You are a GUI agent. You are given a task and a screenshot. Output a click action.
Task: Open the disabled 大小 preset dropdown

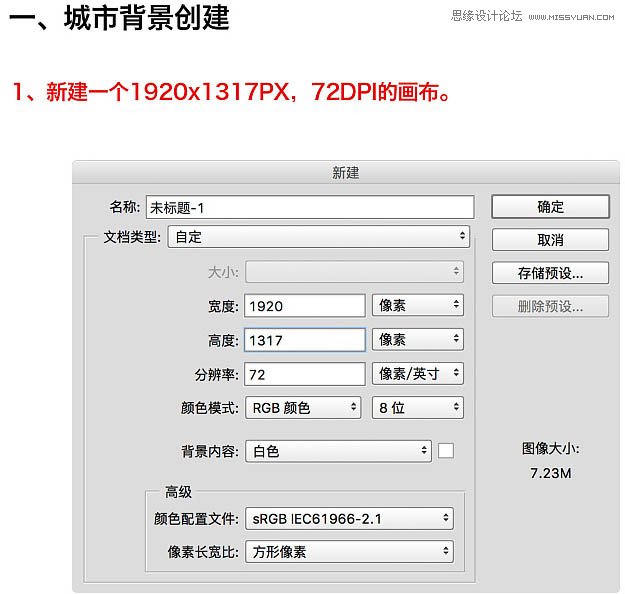point(354,272)
